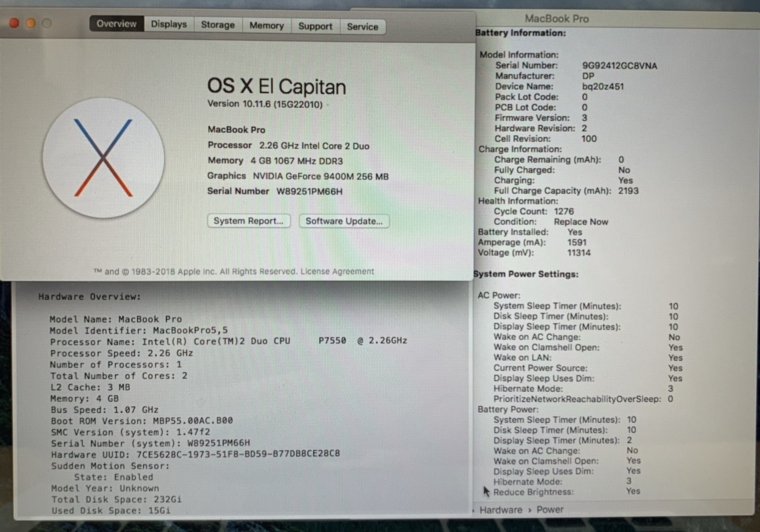The width and height of the screenshot is (760, 532).
Task: Click "Processor Speed: 2.26 GHz" line
Action: [x=121, y=353]
